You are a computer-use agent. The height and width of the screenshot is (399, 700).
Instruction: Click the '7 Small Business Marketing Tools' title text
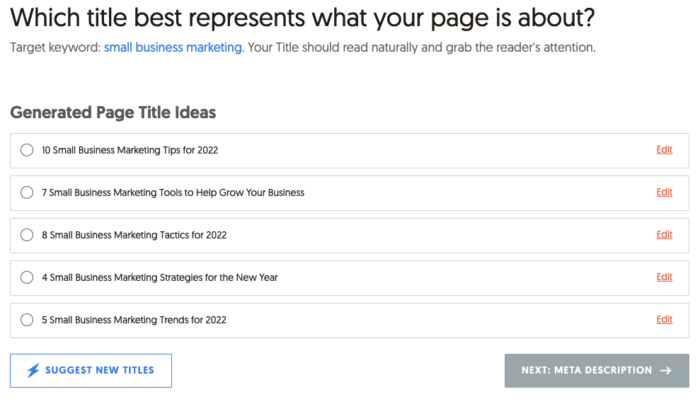coord(173,192)
